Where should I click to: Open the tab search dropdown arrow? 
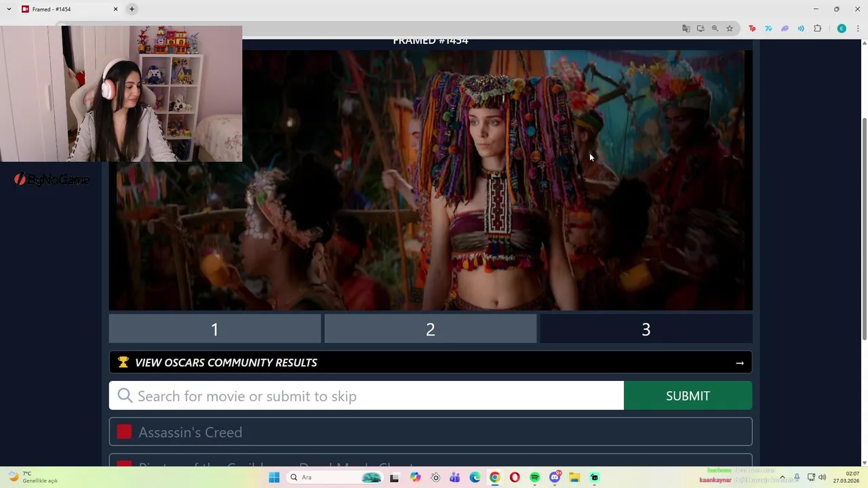pyautogui.click(x=9, y=9)
